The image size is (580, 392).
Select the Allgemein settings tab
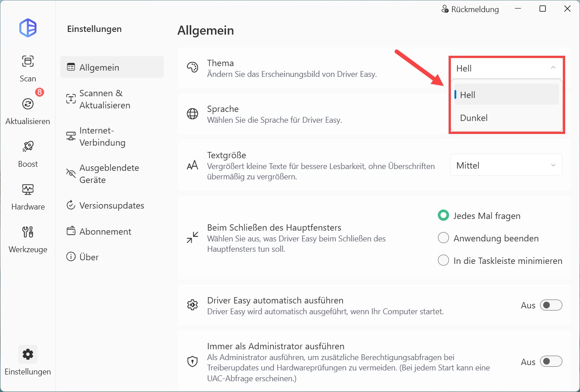pos(112,67)
